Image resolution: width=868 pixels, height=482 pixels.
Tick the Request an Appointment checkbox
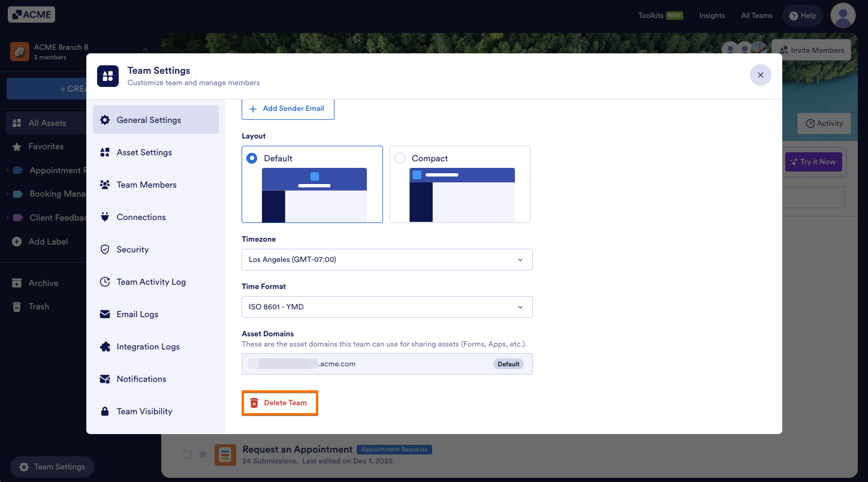[187, 454]
